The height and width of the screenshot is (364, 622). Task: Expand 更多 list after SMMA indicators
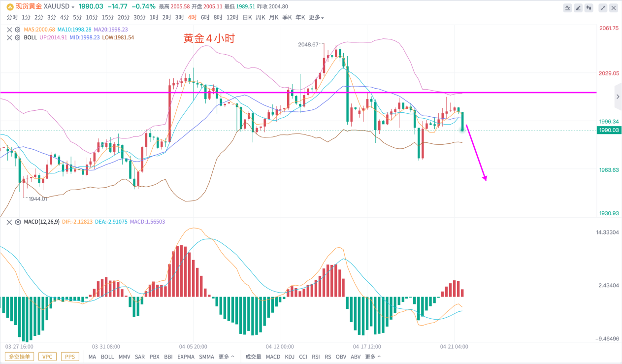coord(227,357)
